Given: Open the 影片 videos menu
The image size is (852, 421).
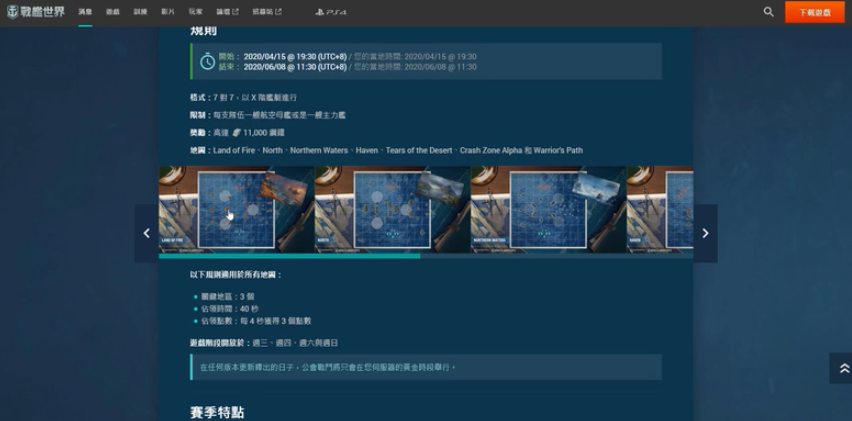Looking at the screenshot, I should point(168,12).
